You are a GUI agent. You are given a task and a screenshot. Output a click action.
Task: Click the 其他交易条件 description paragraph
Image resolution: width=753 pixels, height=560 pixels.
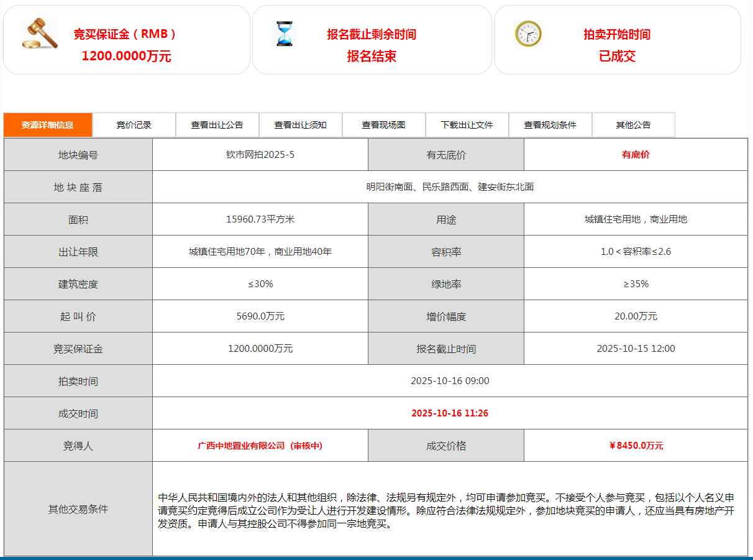pyautogui.click(x=446, y=510)
